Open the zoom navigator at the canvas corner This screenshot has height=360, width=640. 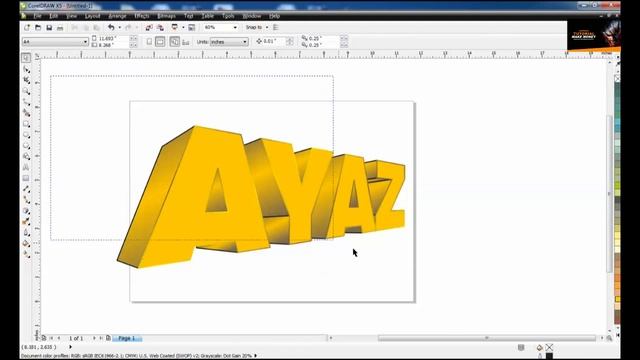tap(609, 338)
